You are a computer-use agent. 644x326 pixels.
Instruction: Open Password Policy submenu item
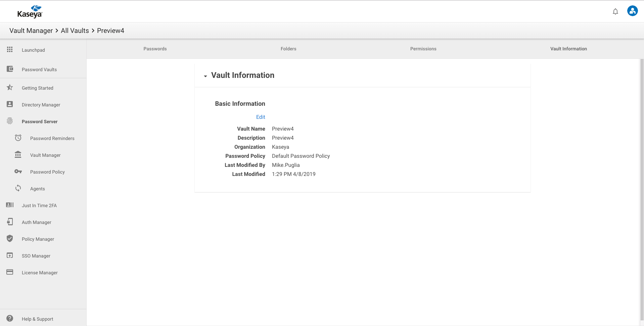tap(47, 172)
